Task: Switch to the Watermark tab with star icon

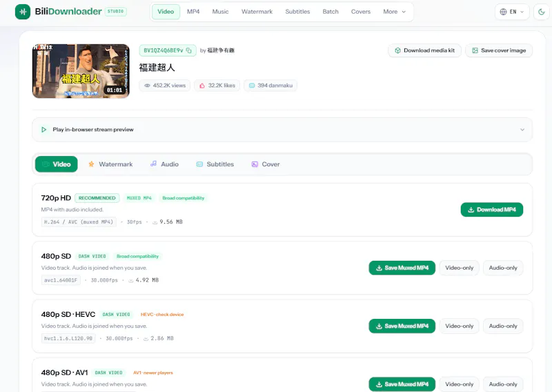Action: (110, 164)
